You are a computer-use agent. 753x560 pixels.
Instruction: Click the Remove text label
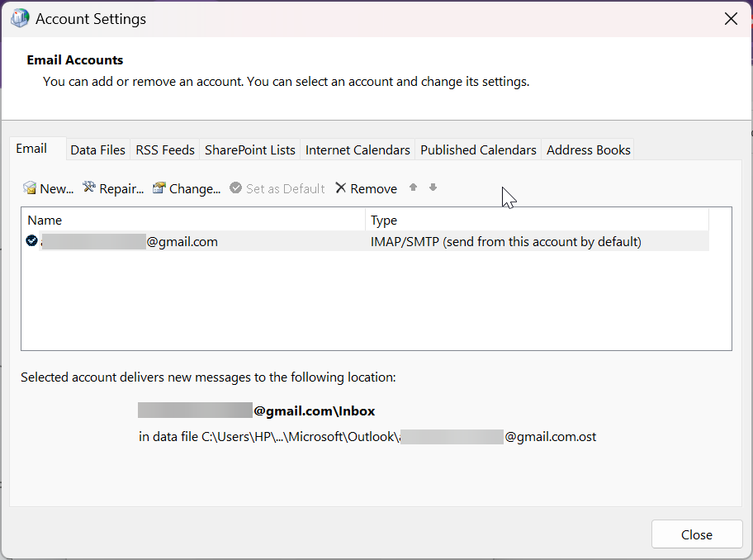coord(374,189)
